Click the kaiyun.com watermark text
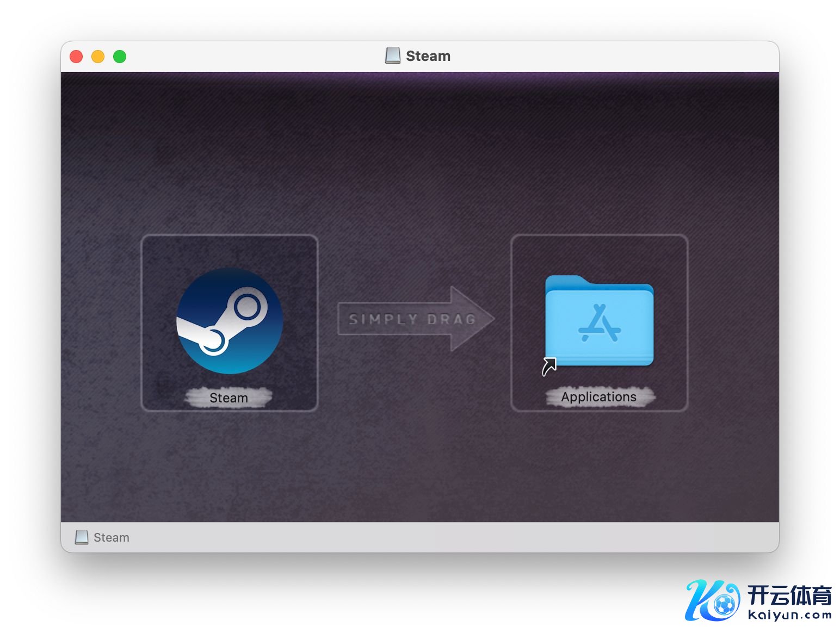The image size is (840, 633). coord(789,615)
